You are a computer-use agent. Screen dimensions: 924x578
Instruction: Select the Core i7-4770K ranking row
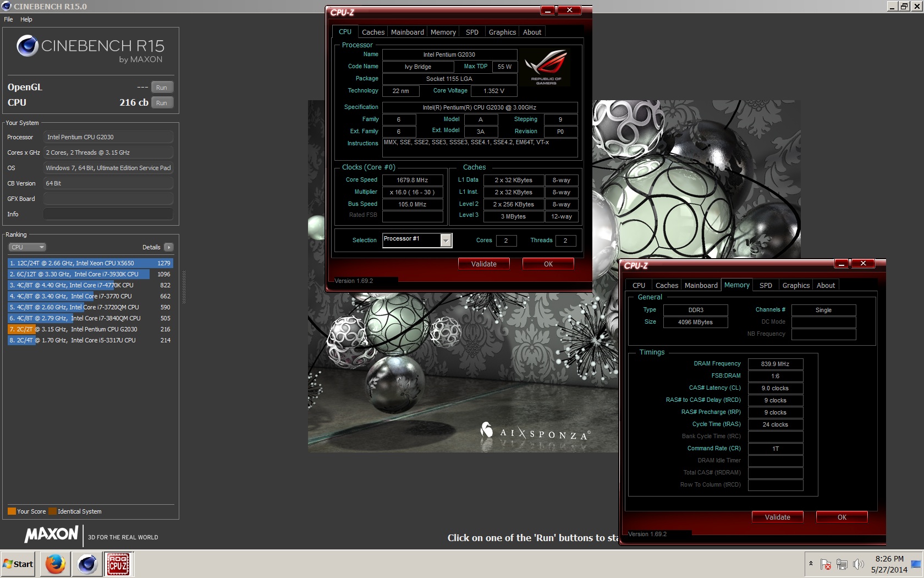[x=90, y=285]
